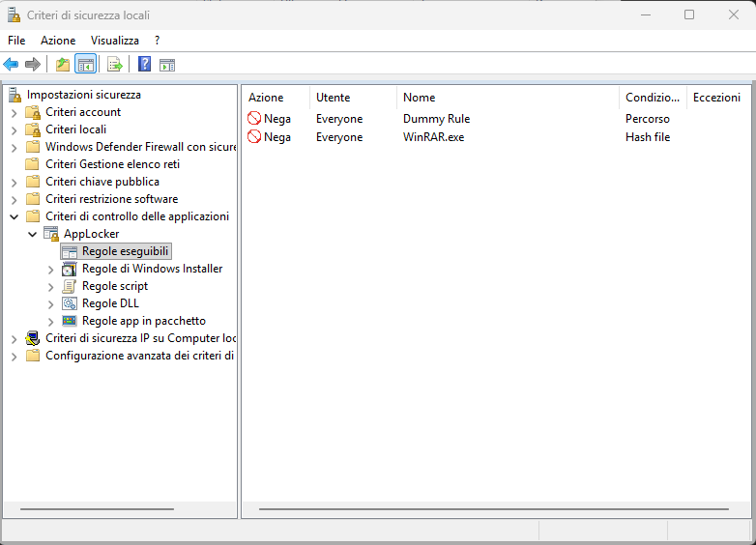Open the Visualizza menu
This screenshot has width=756, height=545.
[115, 41]
